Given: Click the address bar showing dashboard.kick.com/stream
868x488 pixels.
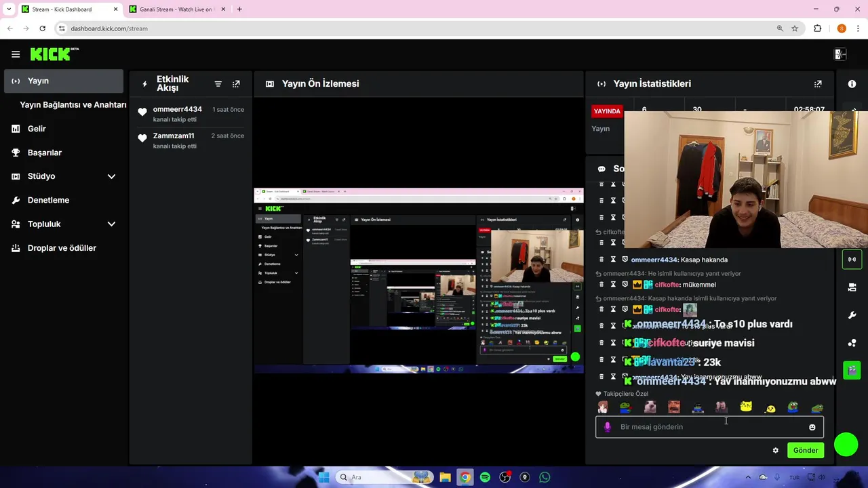Looking at the screenshot, I should coord(420,28).
